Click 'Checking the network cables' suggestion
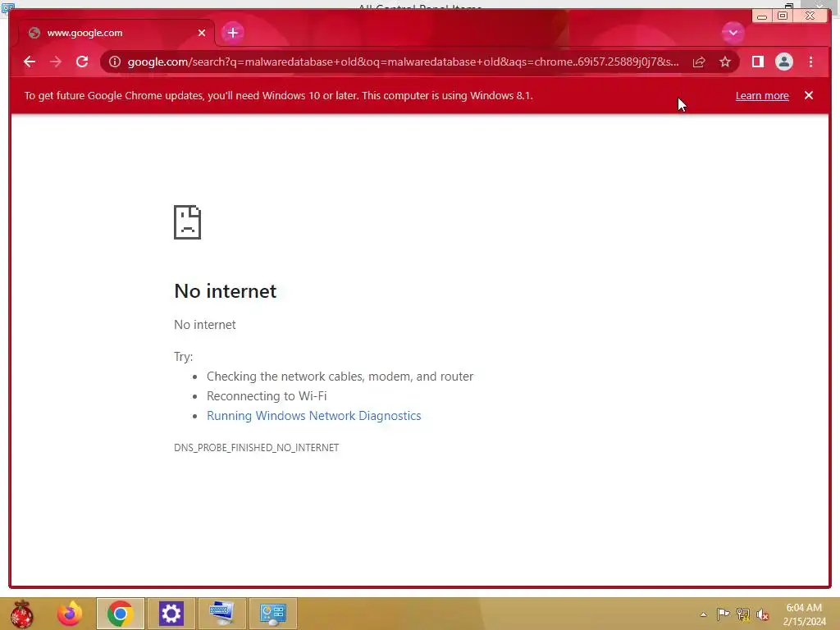Screen dimensions: 840x630 click(340, 376)
